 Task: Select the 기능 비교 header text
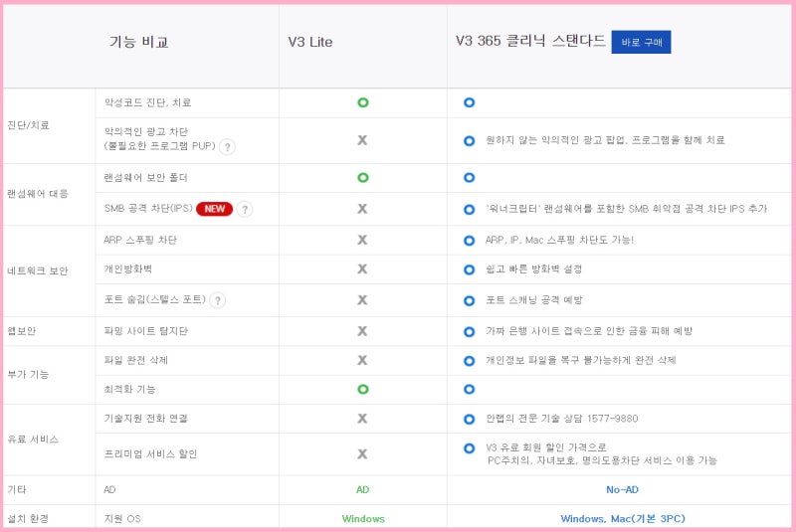(x=138, y=42)
